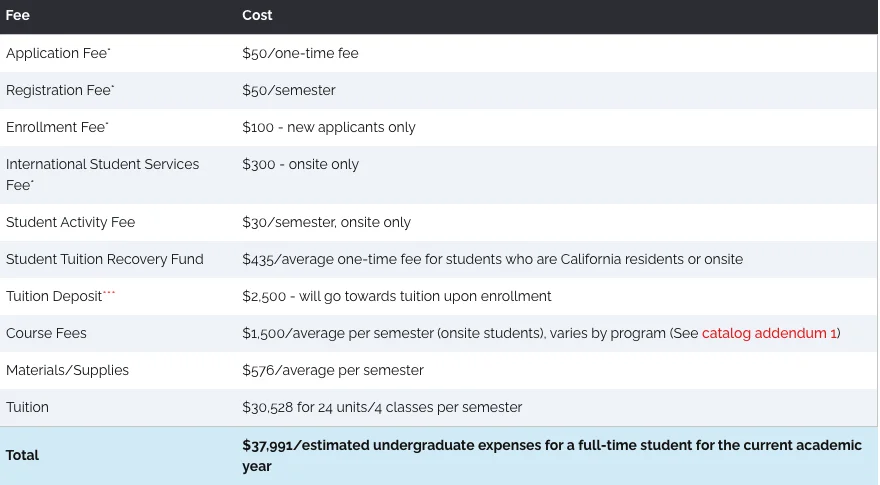Select International Student Services Fee label
This screenshot has width=880, height=485.
point(102,164)
